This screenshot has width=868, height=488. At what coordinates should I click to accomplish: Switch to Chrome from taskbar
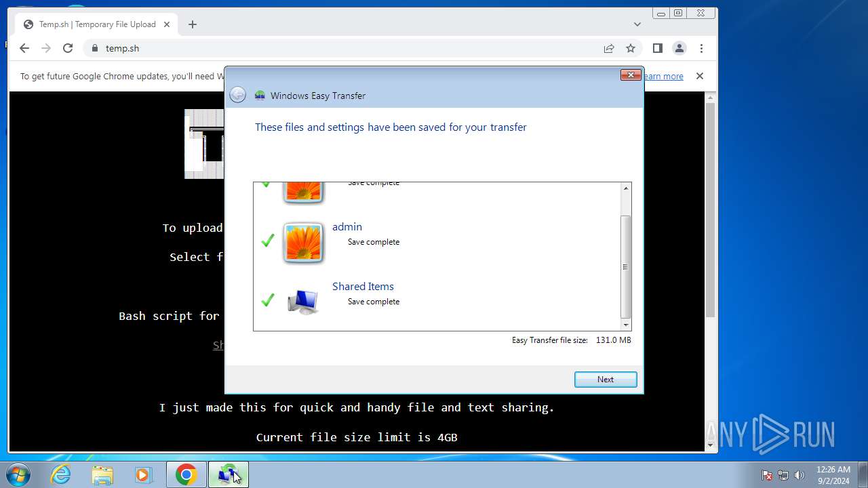pyautogui.click(x=186, y=474)
